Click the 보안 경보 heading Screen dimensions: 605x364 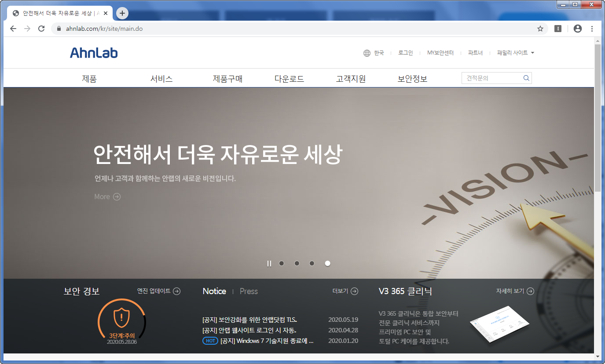click(x=82, y=291)
